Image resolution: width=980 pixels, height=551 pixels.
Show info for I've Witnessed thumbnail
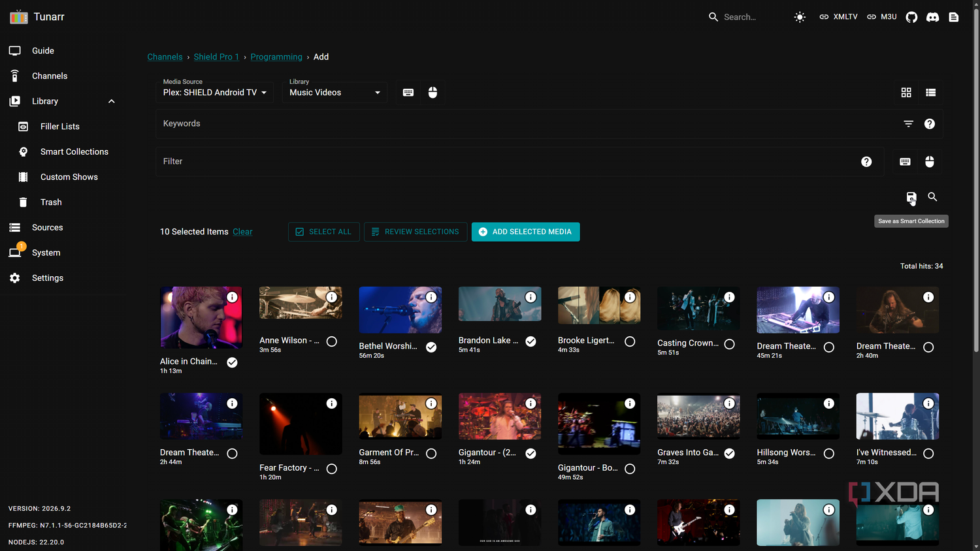928,403
